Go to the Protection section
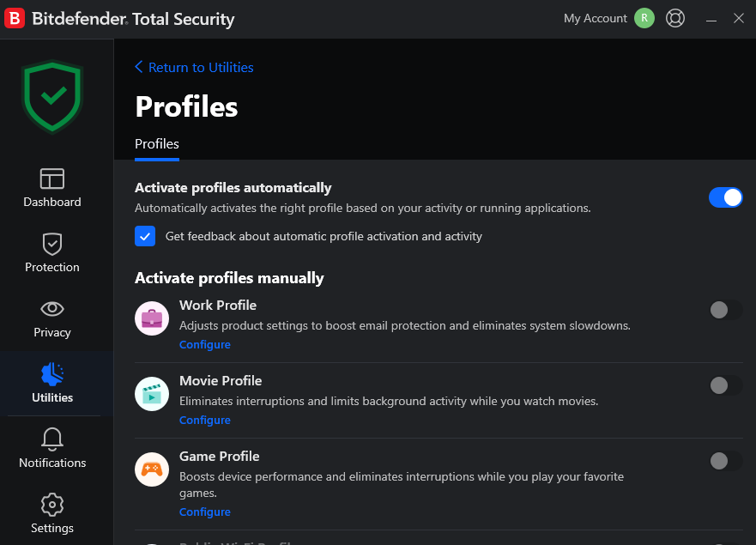Viewport: 756px width, 545px height. tap(52, 252)
